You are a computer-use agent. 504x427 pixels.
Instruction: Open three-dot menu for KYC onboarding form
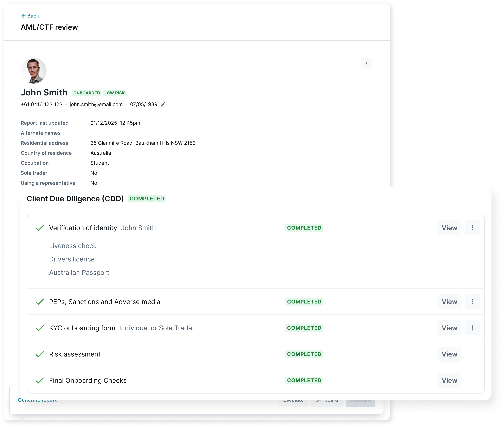(473, 328)
